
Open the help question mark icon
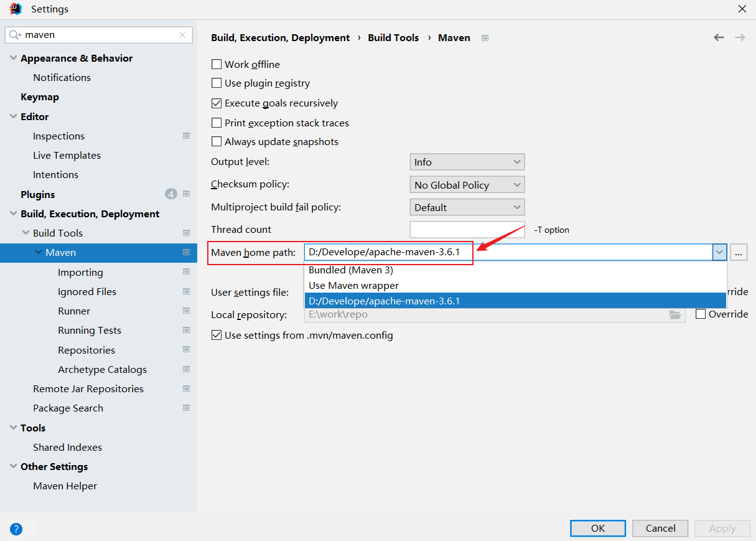pyautogui.click(x=16, y=529)
